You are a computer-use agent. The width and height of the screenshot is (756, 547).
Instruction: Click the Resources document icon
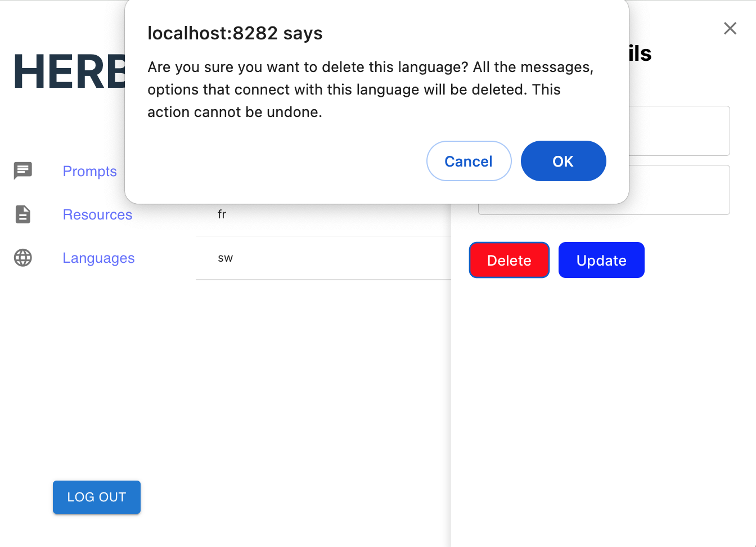coord(23,214)
